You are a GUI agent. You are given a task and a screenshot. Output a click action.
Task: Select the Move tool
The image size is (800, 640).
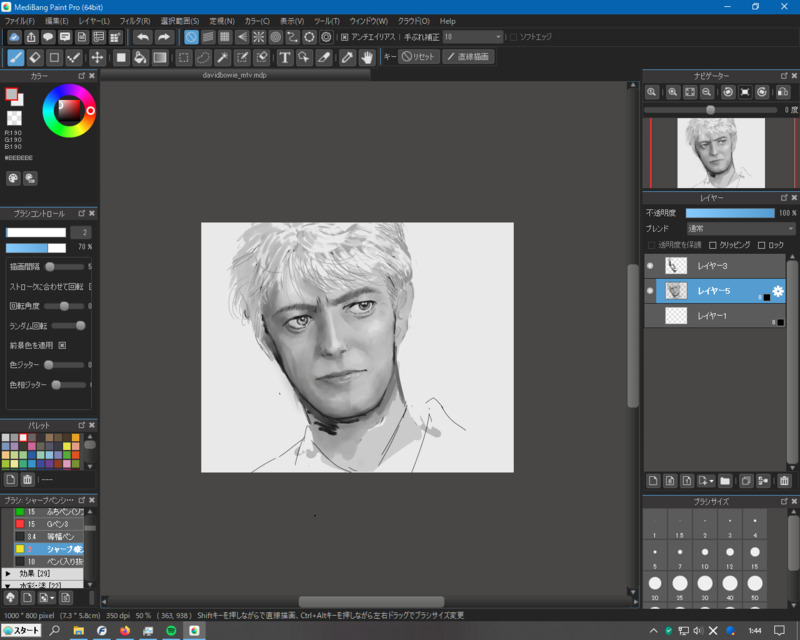point(98,57)
